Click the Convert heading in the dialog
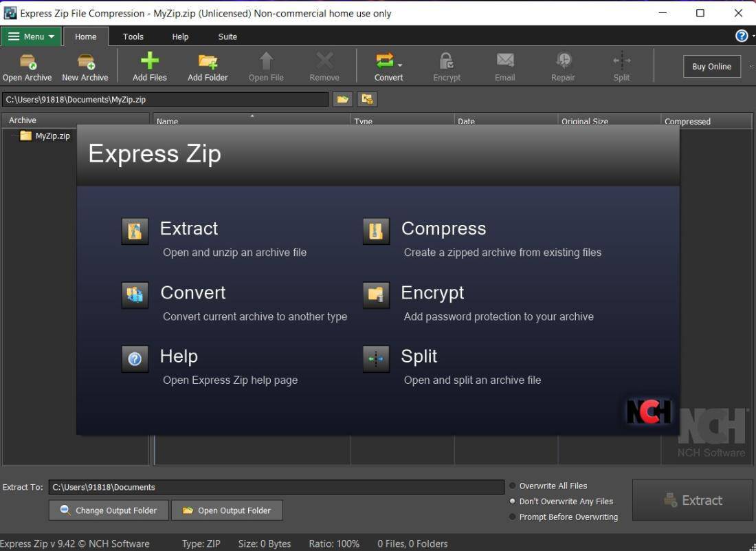 point(193,293)
